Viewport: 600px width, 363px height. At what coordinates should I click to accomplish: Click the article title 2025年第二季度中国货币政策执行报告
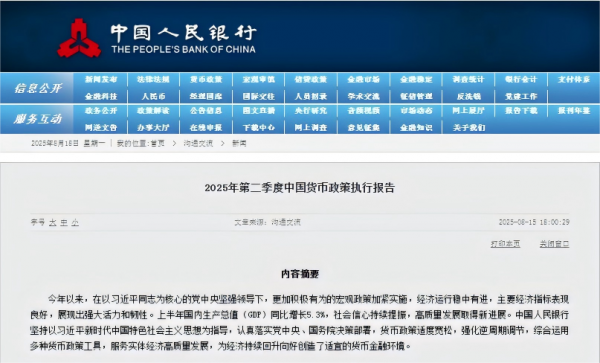tap(300, 187)
